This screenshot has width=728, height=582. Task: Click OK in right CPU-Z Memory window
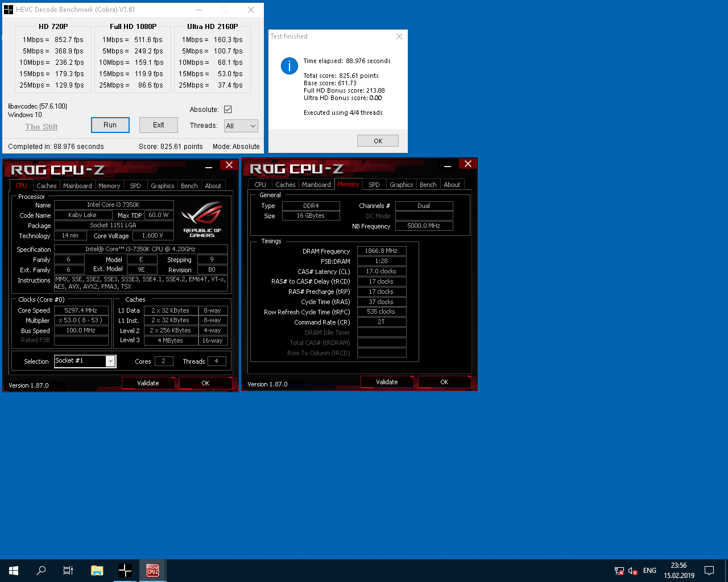tap(444, 382)
